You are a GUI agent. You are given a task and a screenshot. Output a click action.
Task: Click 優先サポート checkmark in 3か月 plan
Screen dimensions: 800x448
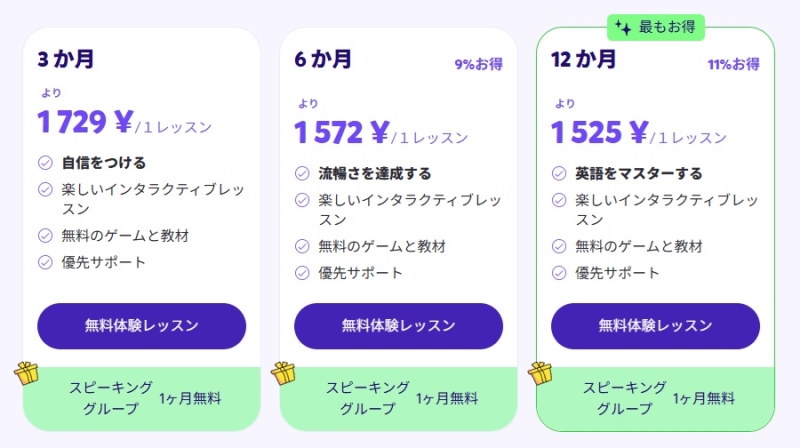pyautogui.click(x=45, y=263)
